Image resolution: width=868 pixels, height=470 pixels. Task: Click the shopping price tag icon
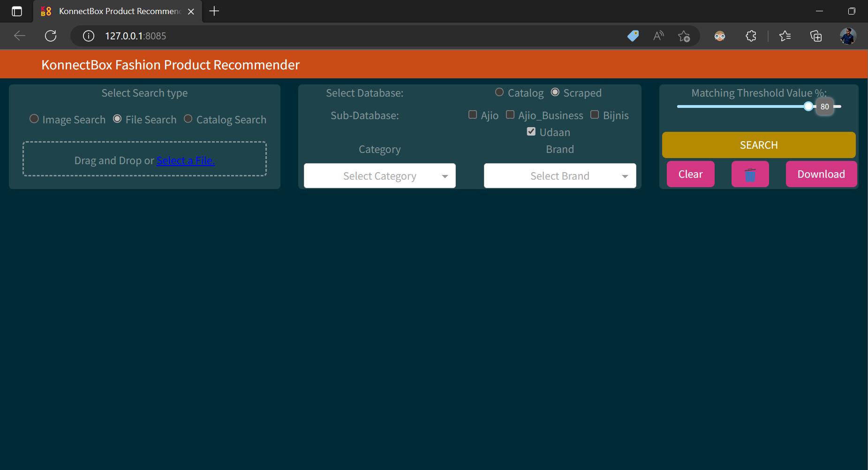(x=633, y=36)
